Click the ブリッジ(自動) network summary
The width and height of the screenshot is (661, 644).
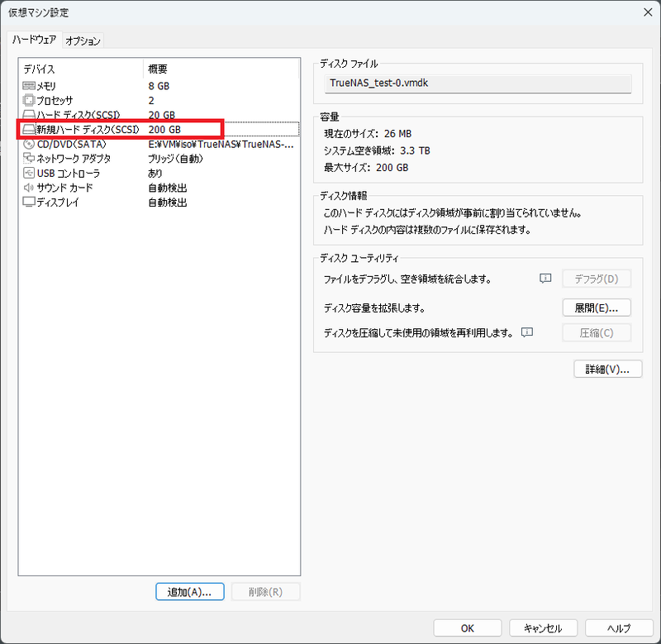point(175,159)
